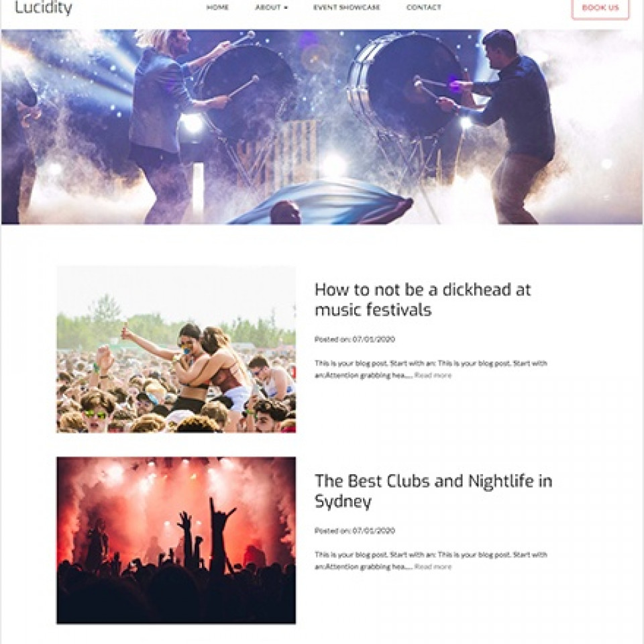Screen dimensions: 644x644
Task: Expand the About dropdown menu
Action: click(272, 7)
